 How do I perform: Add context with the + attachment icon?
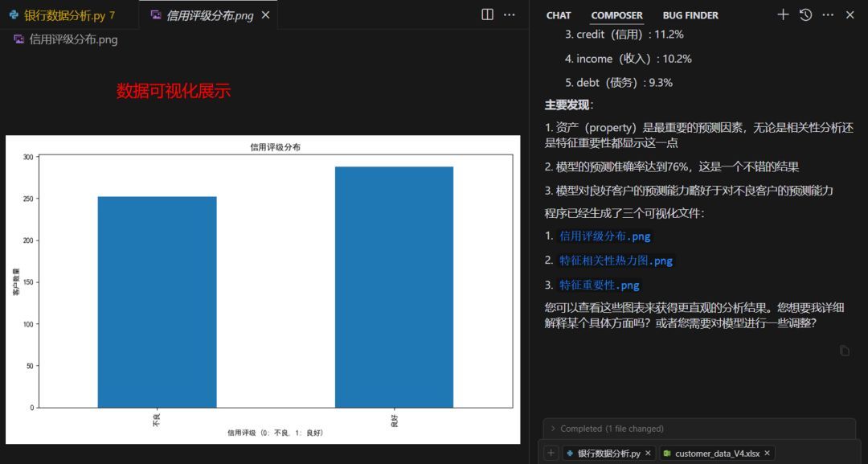click(551, 453)
